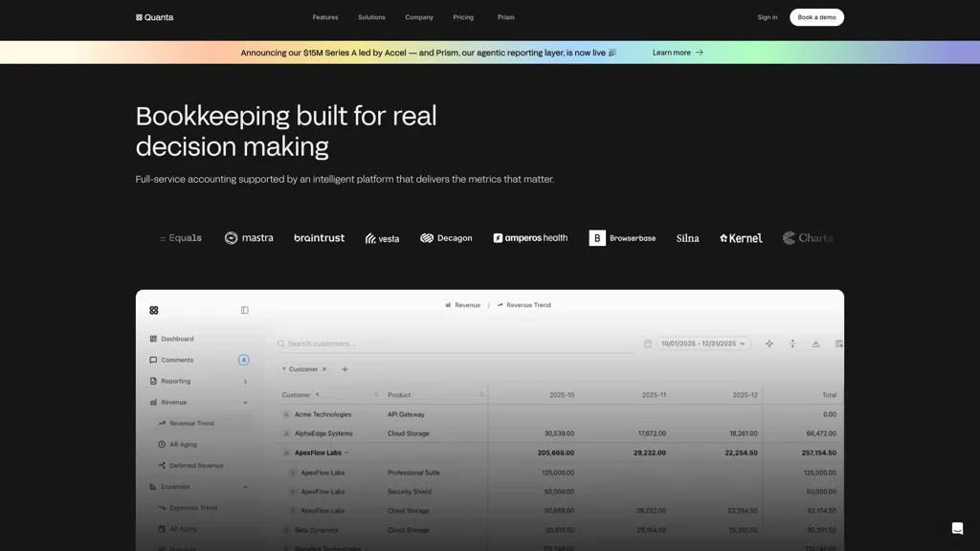Click the Quanta logo in dashboard sidebar
Image resolution: width=980 pixels, height=551 pixels.
pyautogui.click(x=154, y=310)
